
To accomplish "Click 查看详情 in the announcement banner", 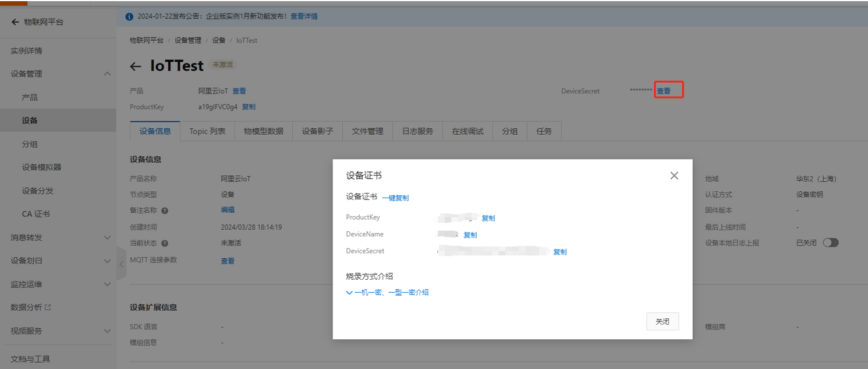I will [x=304, y=16].
